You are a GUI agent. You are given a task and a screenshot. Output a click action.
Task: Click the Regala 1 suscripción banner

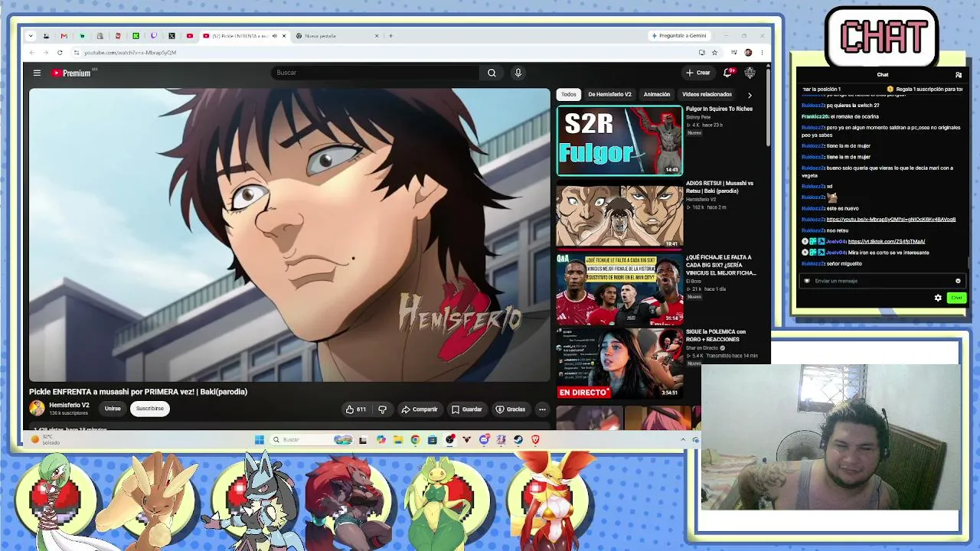pyautogui.click(x=925, y=90)
